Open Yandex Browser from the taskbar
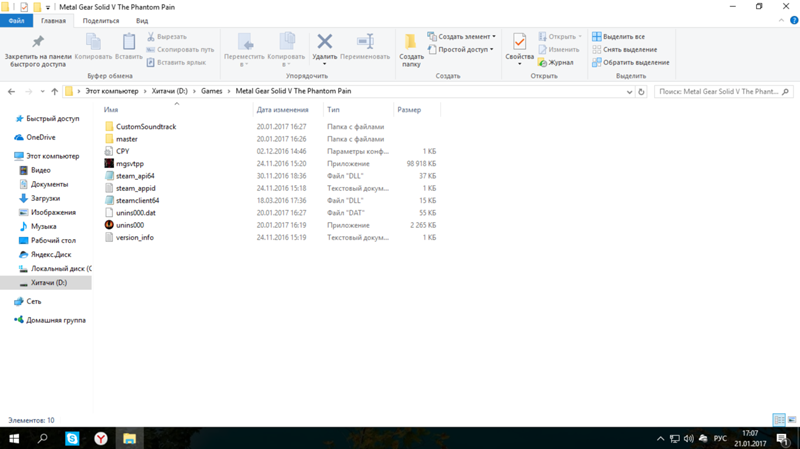 coord(101,438)
